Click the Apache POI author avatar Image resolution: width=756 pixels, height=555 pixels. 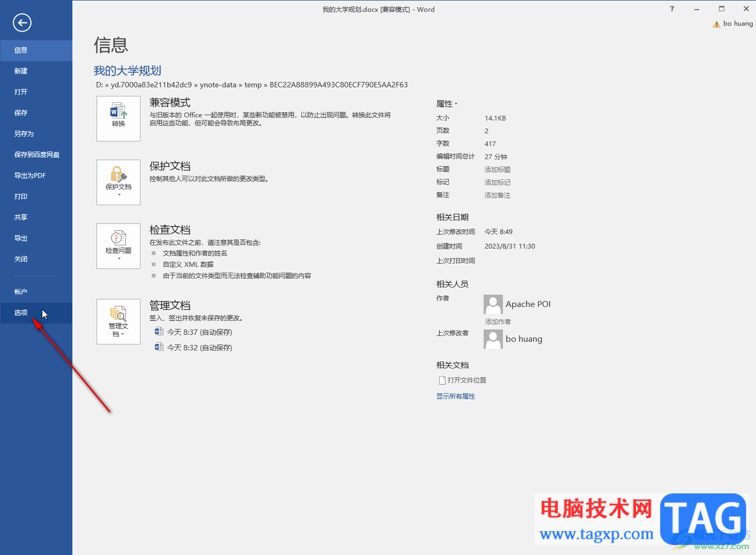click(x=493, y=304)
